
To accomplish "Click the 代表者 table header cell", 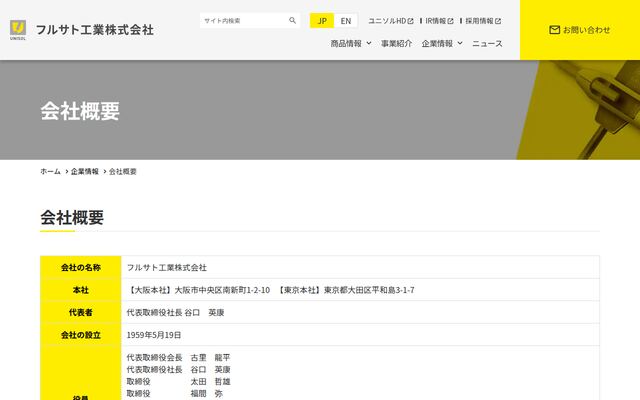I will [81, 312].
